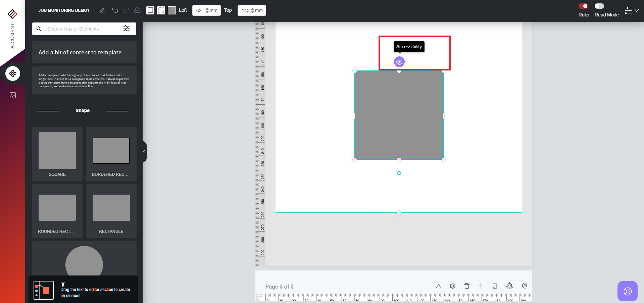
Task: Delete the page using the trash icon
Action: point(466,286)
